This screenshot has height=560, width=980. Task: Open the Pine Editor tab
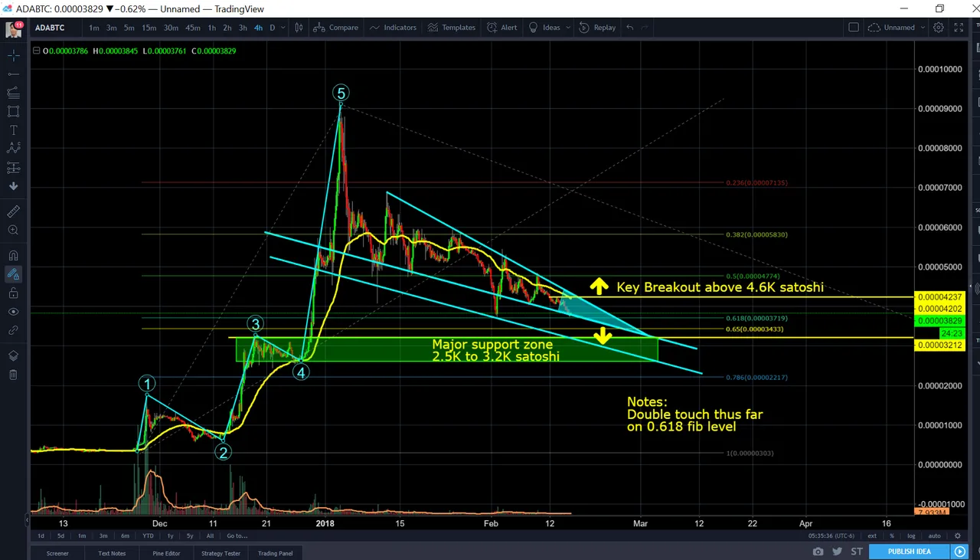[166, 553]
